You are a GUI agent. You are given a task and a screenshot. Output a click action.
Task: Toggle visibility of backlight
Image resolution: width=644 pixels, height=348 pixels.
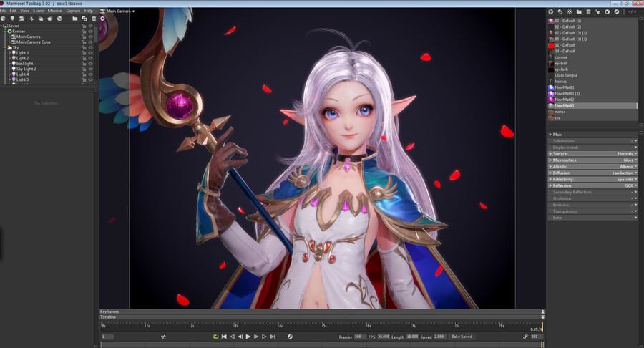point(91,64)
